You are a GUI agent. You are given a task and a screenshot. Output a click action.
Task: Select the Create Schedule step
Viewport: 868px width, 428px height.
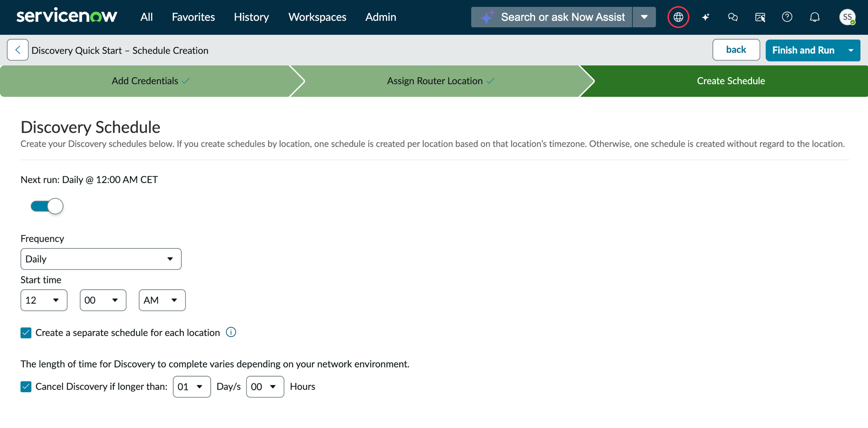[x=731, y=81]
